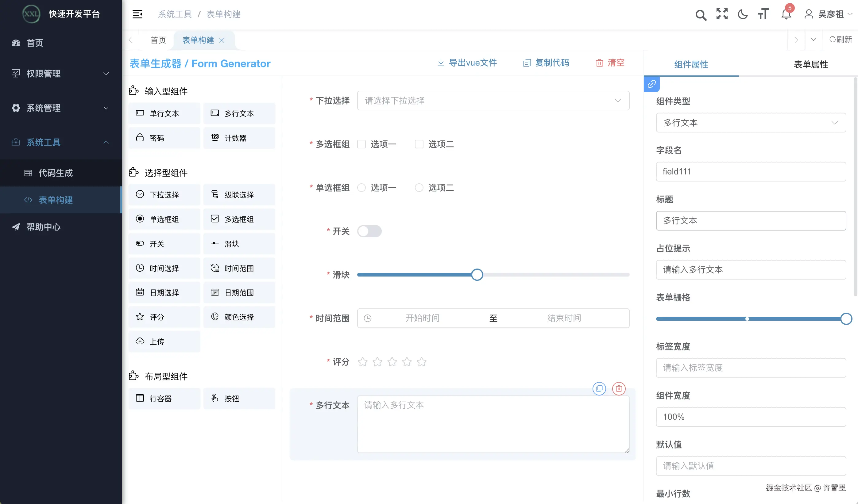Image resolution: width=858 pixels, height=504 pixels.
Task: Add a 计数器 component
Action: (x=239, y=138)
